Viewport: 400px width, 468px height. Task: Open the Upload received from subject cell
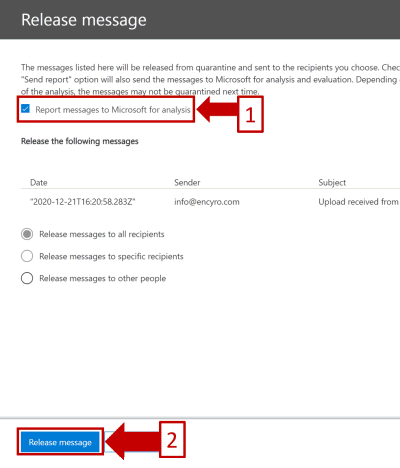click(x=359, y=202)
